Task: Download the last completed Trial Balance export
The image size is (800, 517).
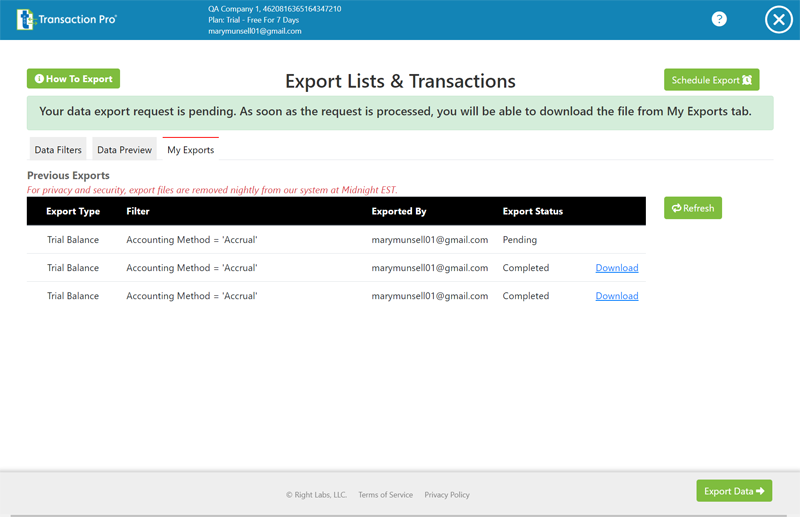Action: point(617,296)
